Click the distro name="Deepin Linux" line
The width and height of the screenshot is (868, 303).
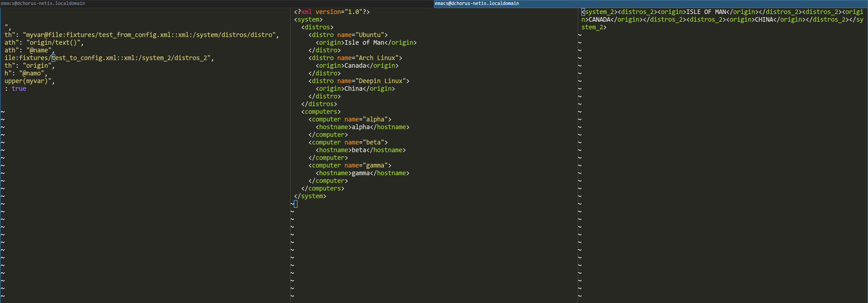(x=359, y=81)
